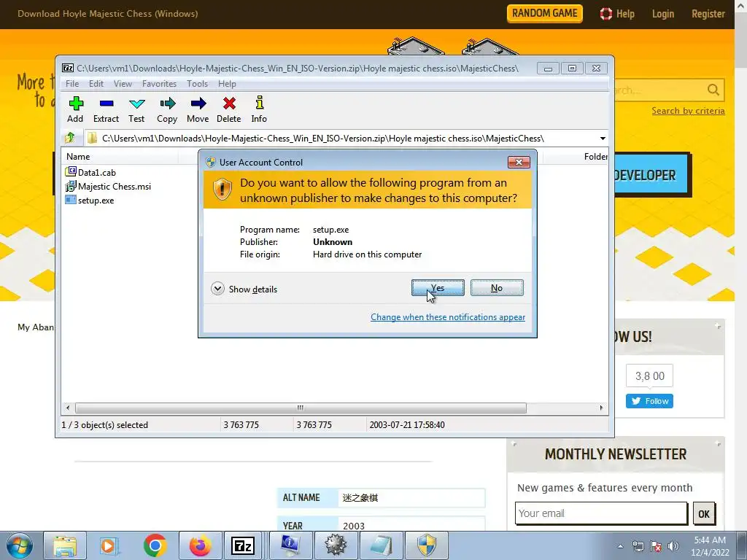Click the newsletter OK button

704,514
